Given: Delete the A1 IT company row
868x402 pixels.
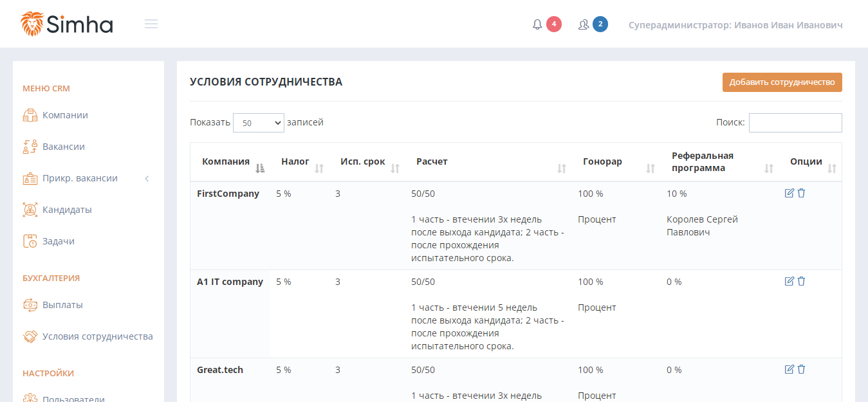Looking at the screenshot, I should (801, 281).
